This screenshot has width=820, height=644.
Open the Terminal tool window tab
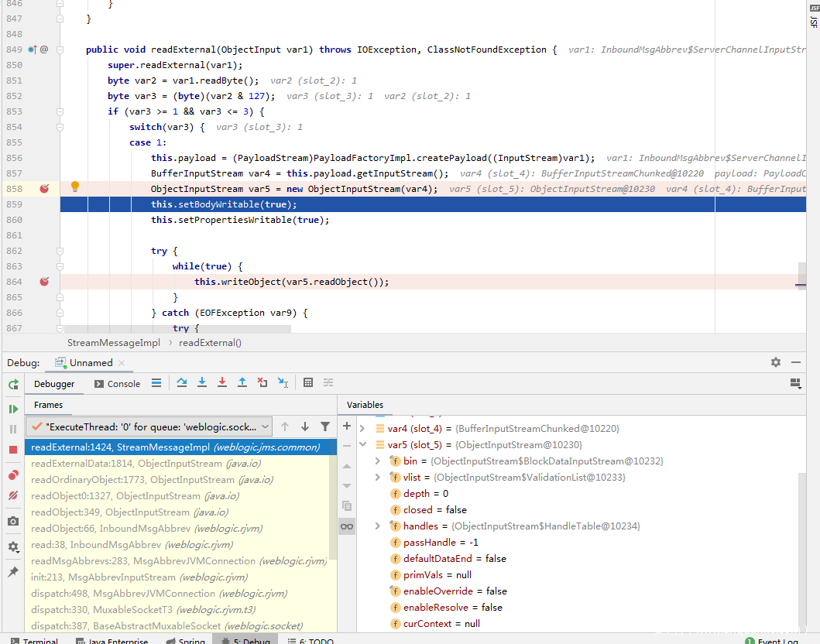(x=33, y=641)
